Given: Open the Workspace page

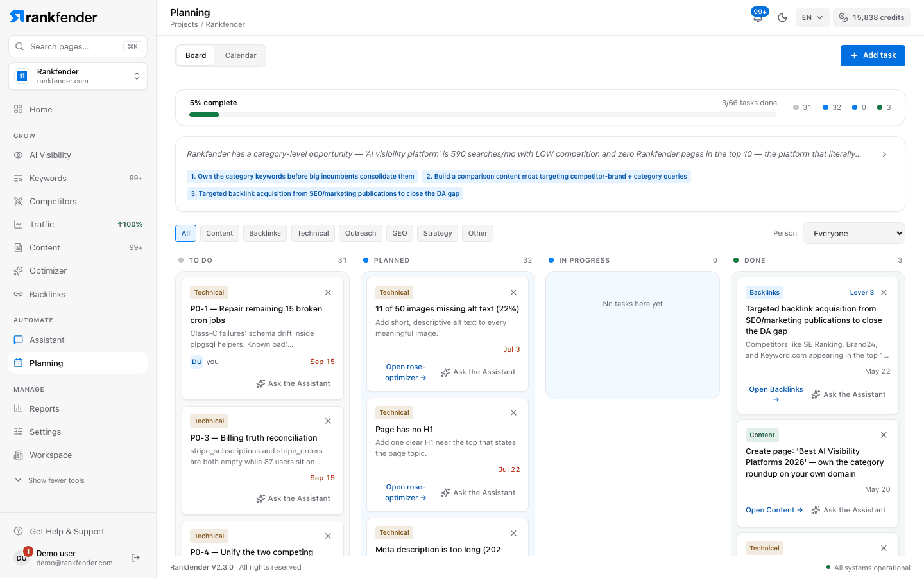Looking at the screenshot, I should tap(78, 455).
